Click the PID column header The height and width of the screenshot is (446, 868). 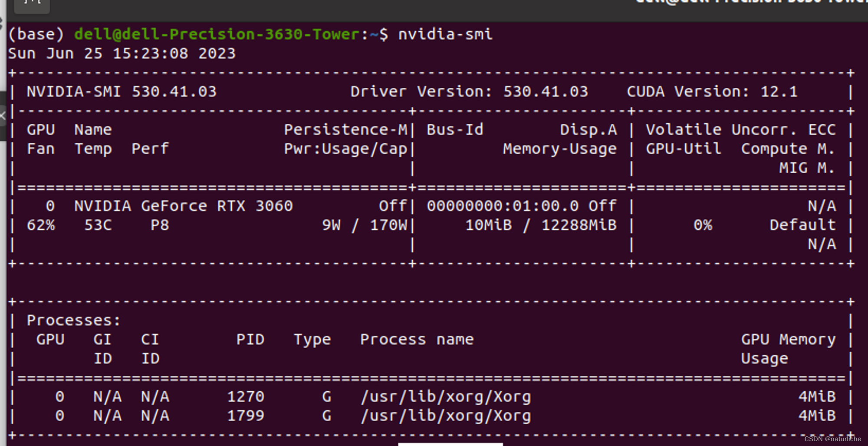[x=250, y=340]
